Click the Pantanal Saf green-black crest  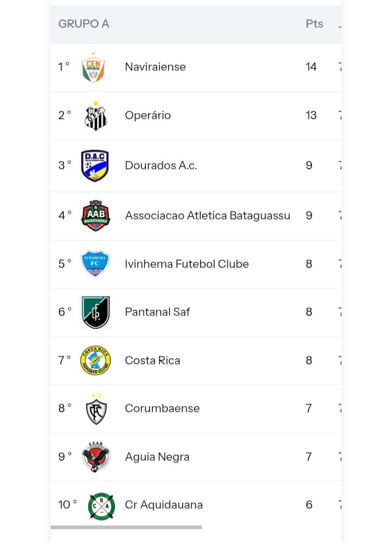[x=96, y=312]
